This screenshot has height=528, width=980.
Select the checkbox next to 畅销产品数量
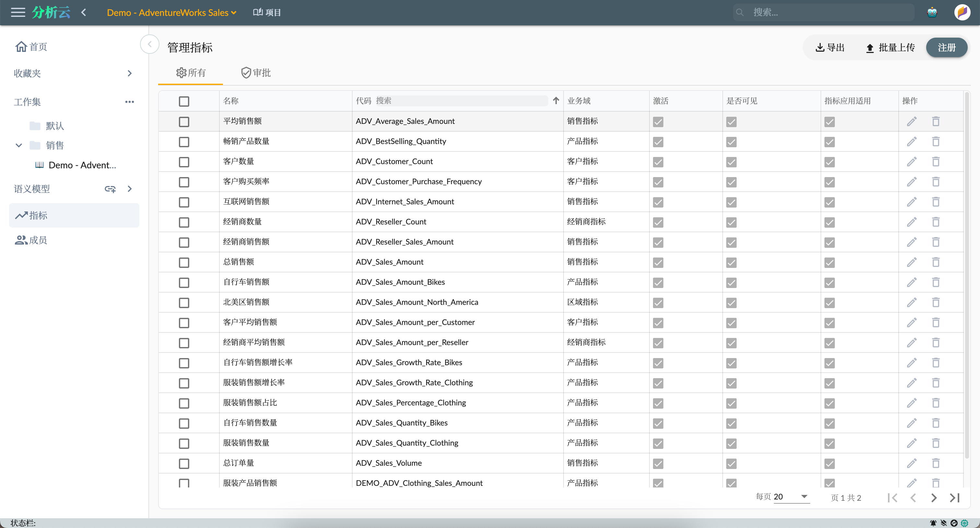point(184,142)
